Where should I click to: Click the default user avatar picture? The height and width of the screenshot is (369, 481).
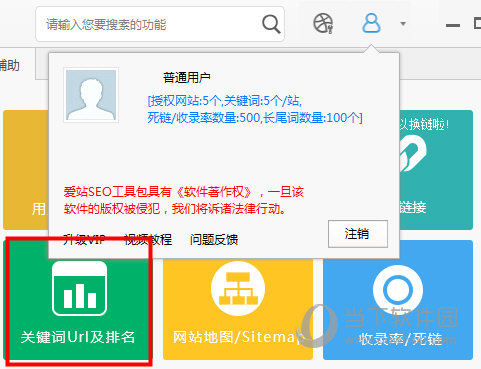tap(91, 95)
